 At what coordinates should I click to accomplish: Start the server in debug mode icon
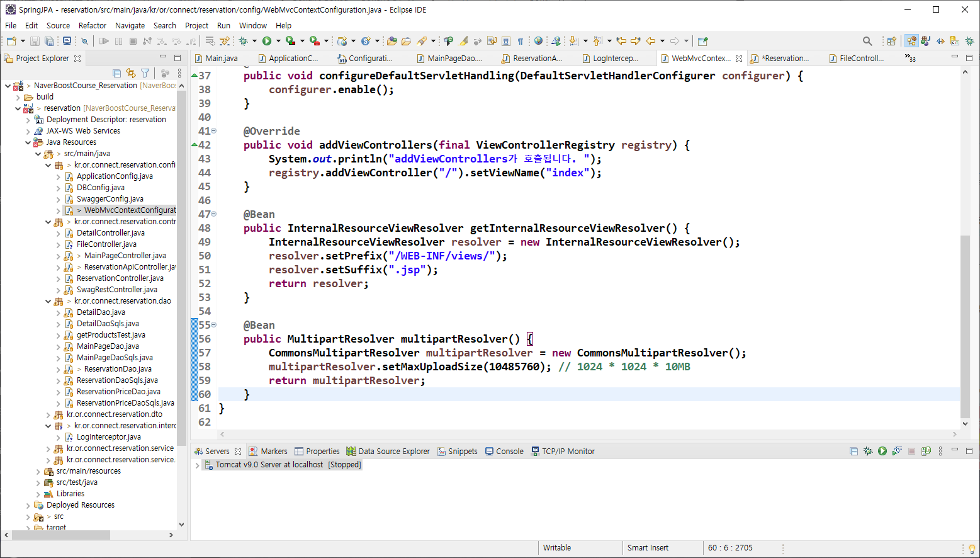coord(868,451)
